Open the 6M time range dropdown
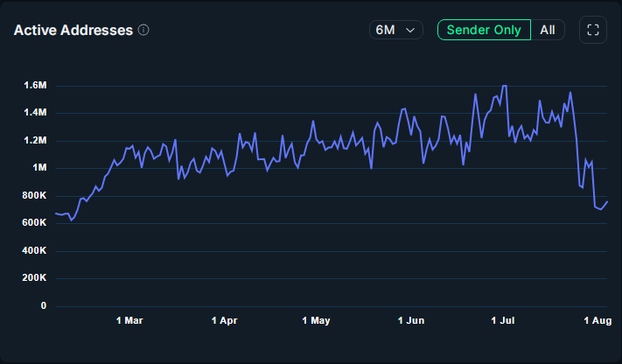This screenshot has width=622, height=364. coord(395,30)
